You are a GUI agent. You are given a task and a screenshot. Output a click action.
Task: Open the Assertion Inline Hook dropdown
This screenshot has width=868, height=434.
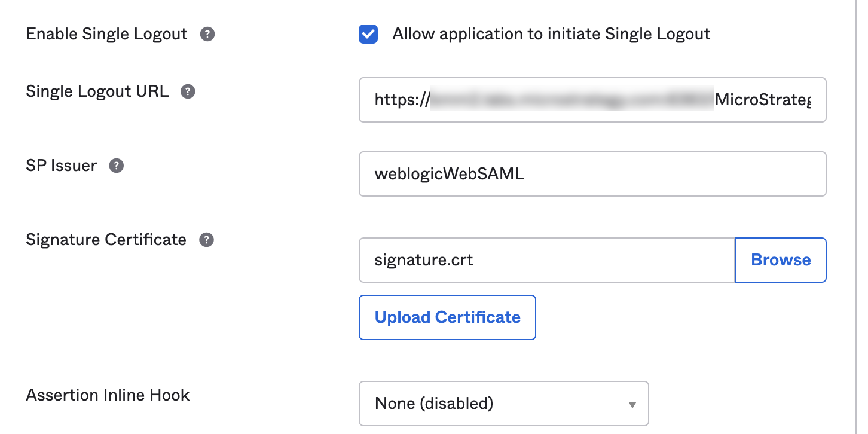(x=504, y=404)
